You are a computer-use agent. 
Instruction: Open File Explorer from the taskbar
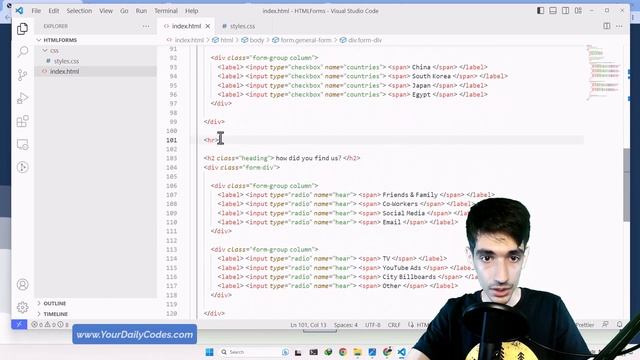click(358, 352)
